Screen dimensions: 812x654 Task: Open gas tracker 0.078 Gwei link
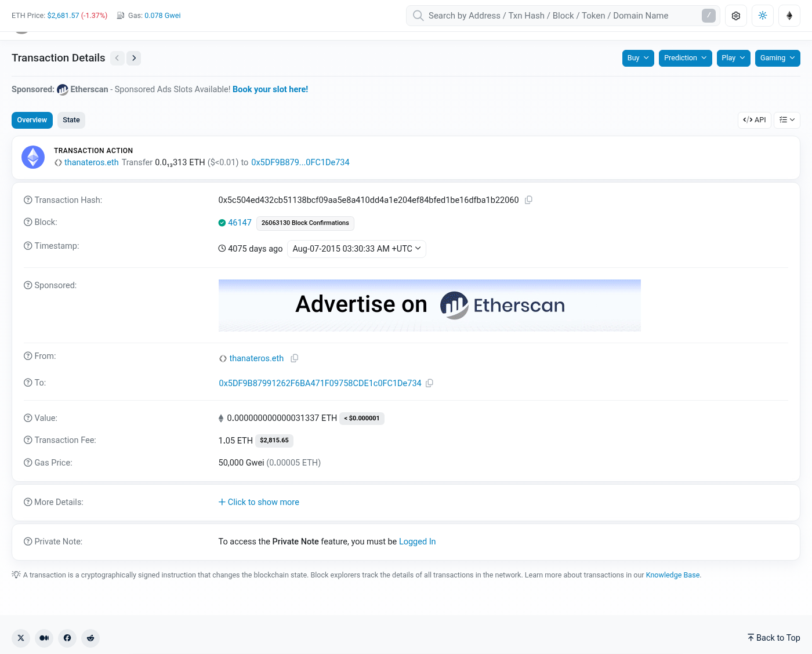coord(162,16)
